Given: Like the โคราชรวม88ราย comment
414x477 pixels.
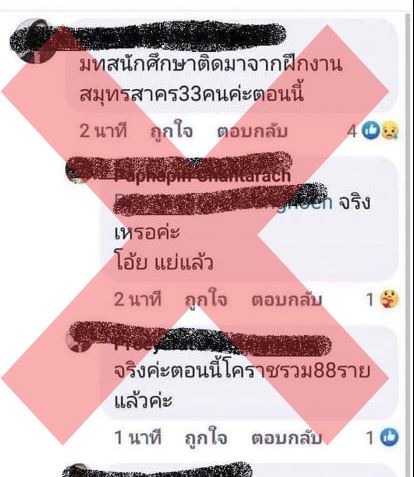Looking at the screenshot, I should (x=206, y=438).
